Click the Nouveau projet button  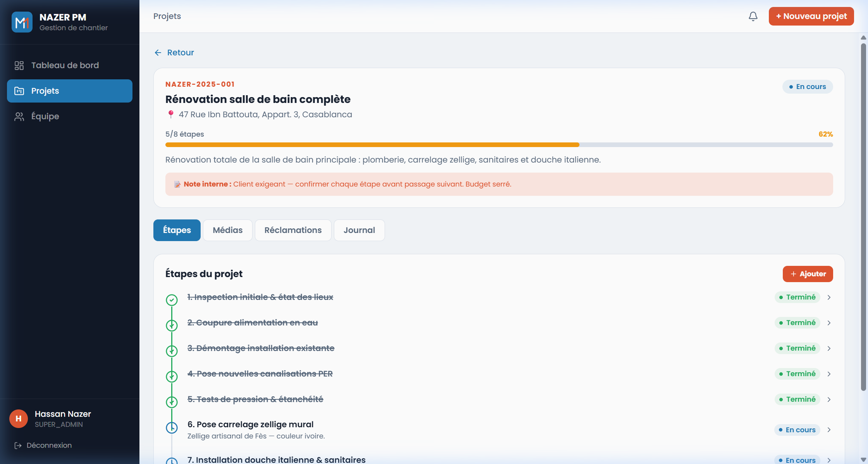[811, 16]
